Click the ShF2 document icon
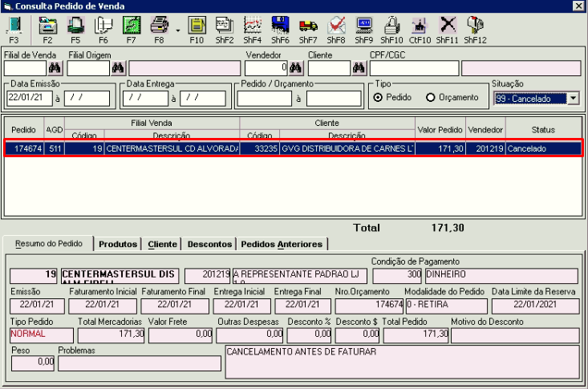Screen dimensions: 588x389 click(225, 26)
